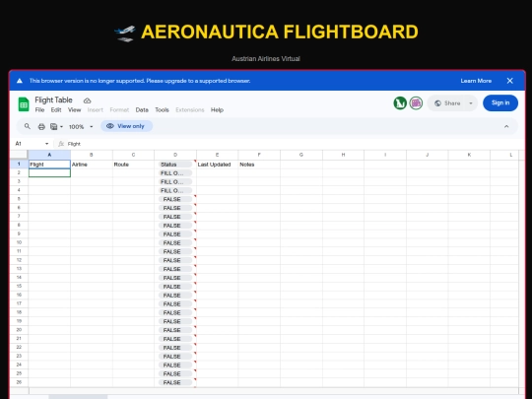Open the Status dropdown in row 4

pos(175,191)
